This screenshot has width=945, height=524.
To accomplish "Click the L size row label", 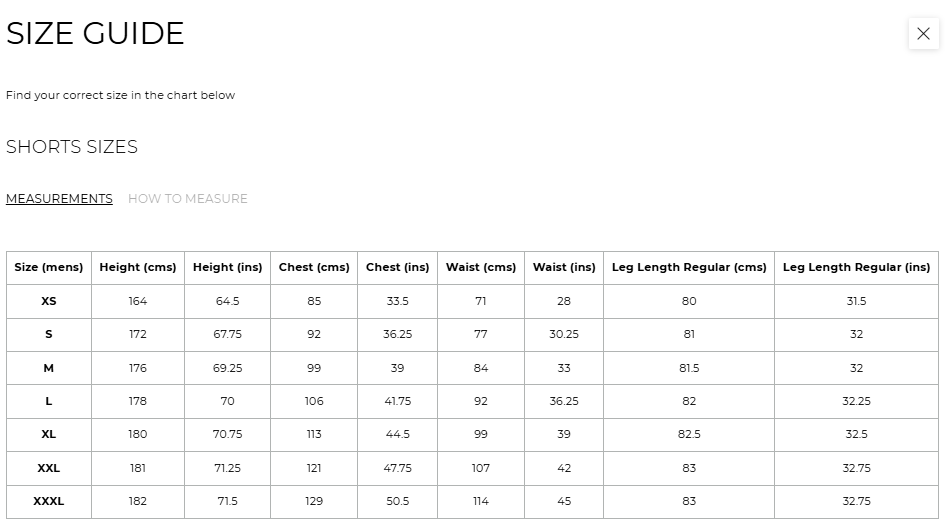I will pos(49,401).
